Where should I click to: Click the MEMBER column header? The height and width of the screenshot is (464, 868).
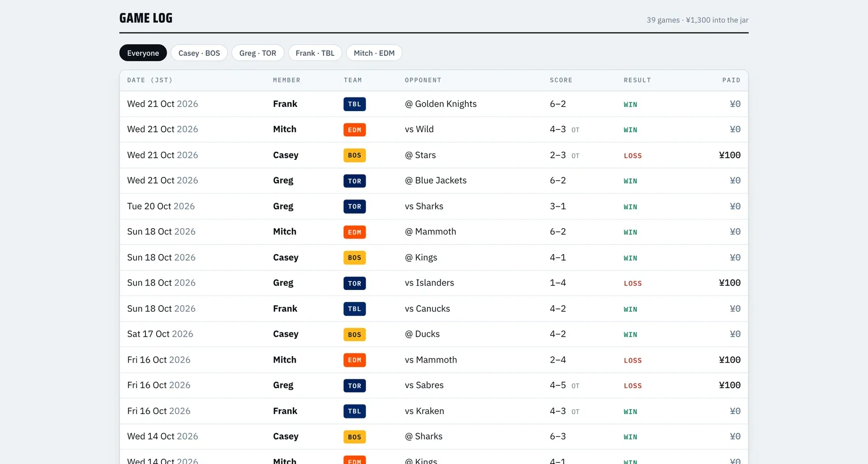coord(286,80)
